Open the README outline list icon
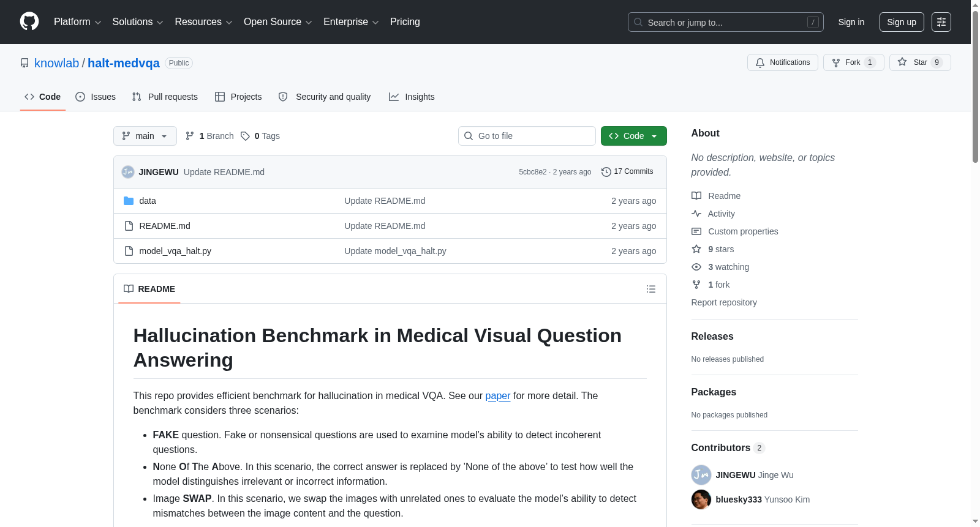This screenshot has height=527, width=980. coord(651,289)
